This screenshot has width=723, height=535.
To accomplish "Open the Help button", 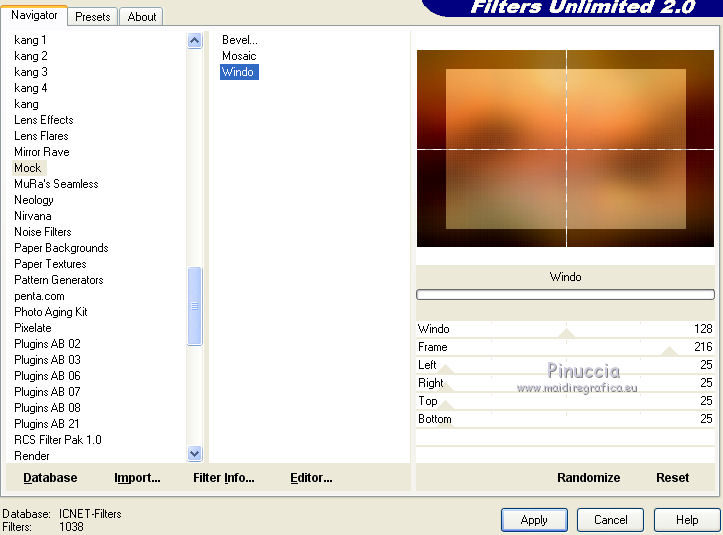I will point(687,520).
